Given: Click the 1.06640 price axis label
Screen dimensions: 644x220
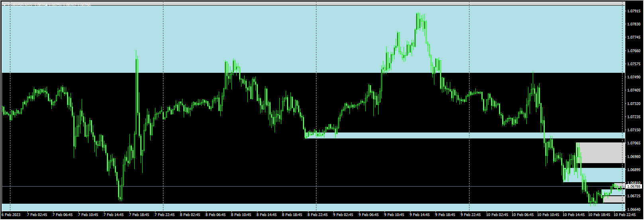Looking at the screenshot, I should tap(634, 210).
